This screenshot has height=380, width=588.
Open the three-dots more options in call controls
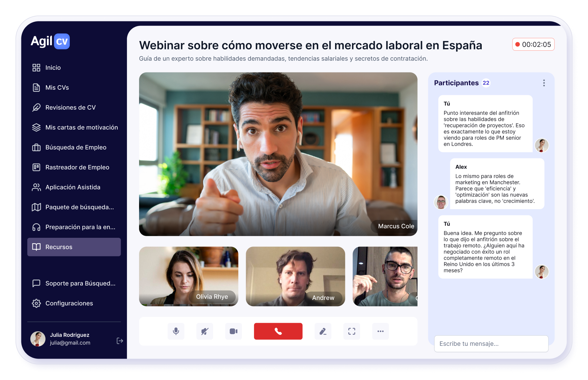tap(380, 331)
